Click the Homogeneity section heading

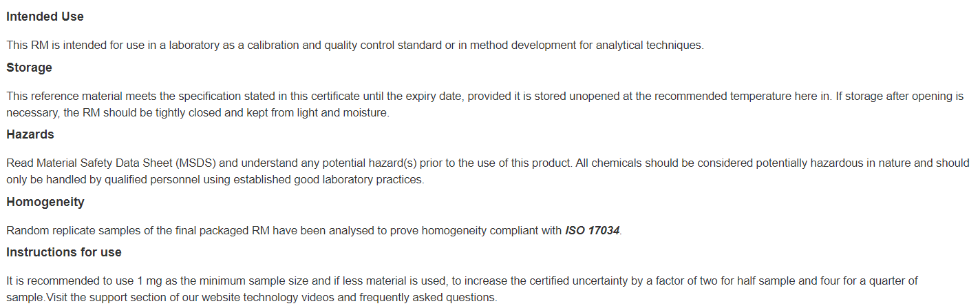(x=45, y=202)
